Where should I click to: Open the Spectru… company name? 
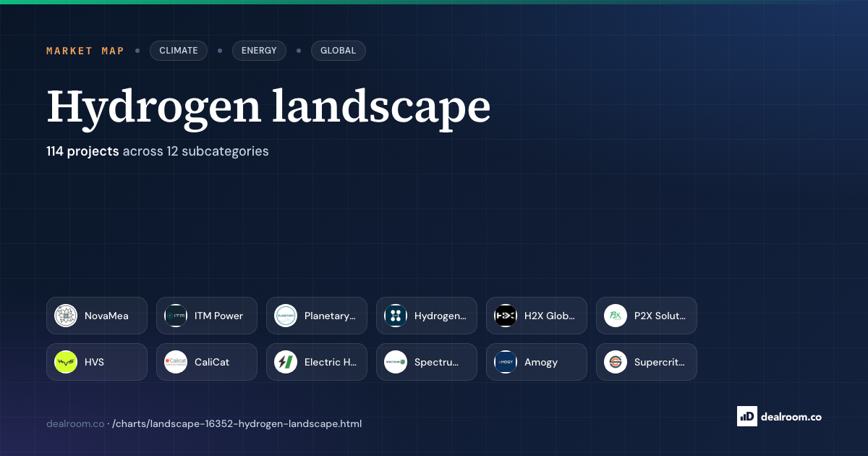click(437, 362)
